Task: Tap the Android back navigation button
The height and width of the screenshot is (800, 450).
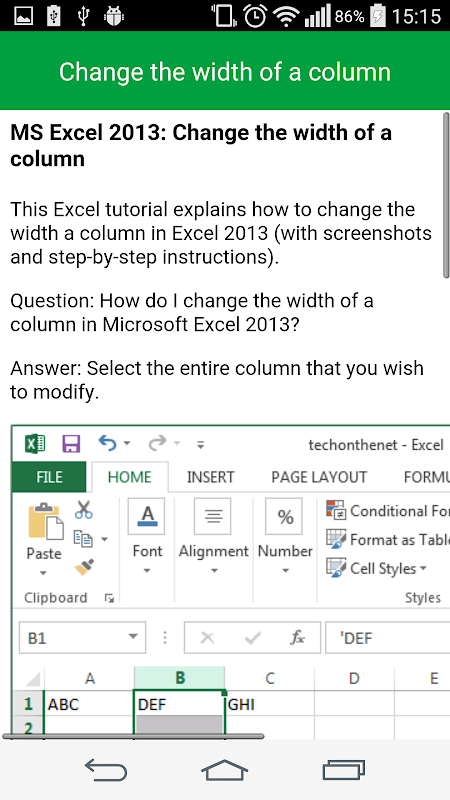Action: point(106,769)
